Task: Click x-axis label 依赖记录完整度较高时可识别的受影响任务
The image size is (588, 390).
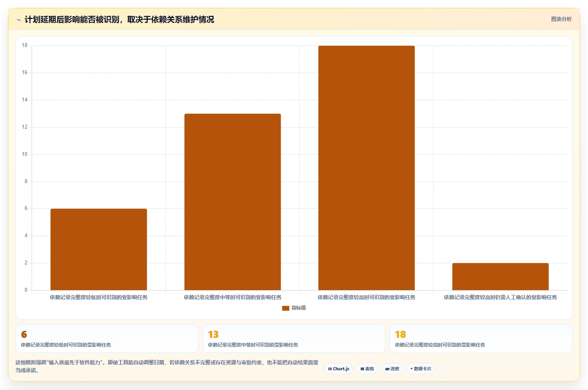Action: click(366, 297)
